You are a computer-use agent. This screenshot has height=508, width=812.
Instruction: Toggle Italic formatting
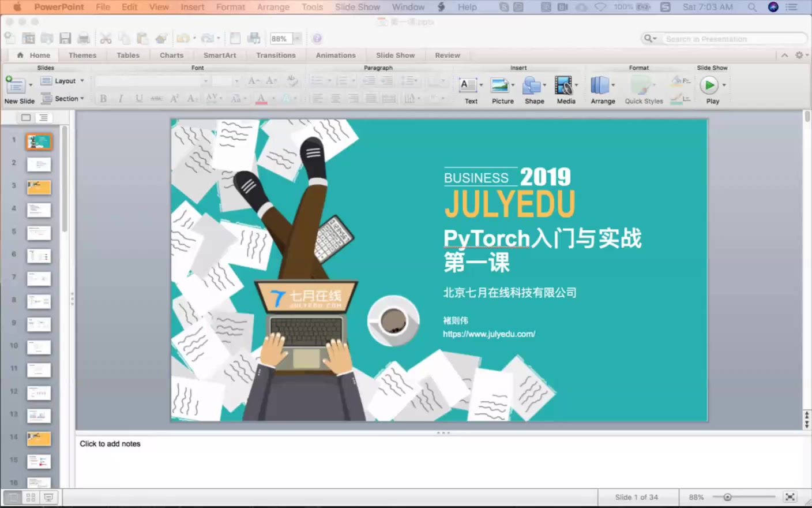point(121,99)
